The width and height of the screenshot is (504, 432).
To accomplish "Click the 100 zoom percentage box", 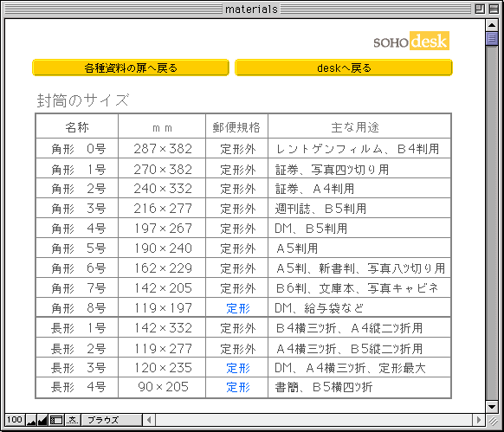I will [15, 420].
